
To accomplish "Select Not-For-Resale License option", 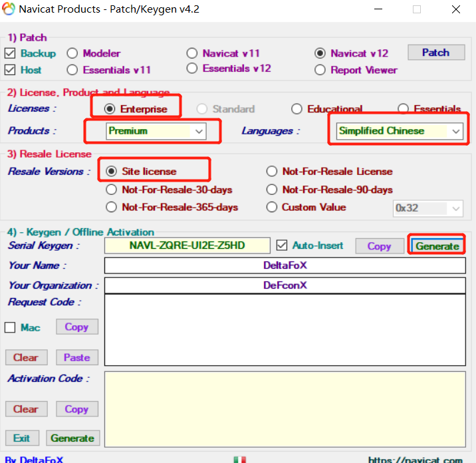I will [272, 172].
